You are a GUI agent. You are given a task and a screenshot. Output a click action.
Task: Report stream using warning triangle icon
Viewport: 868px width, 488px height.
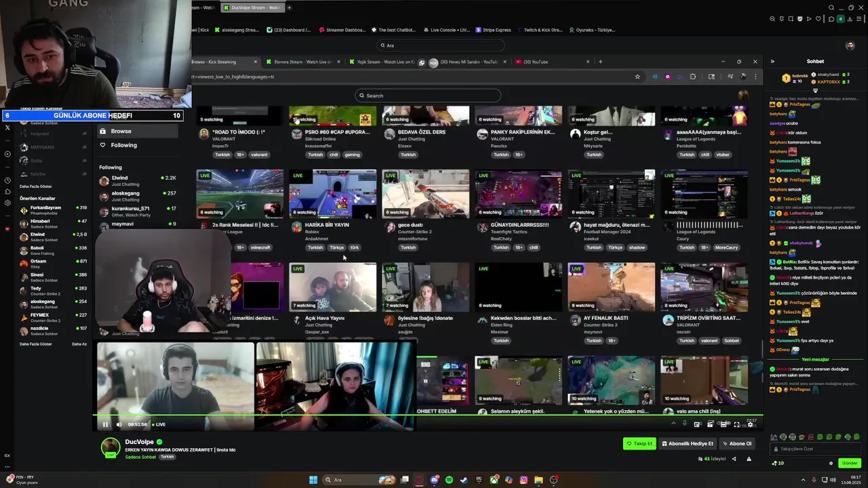click(749, 459)
